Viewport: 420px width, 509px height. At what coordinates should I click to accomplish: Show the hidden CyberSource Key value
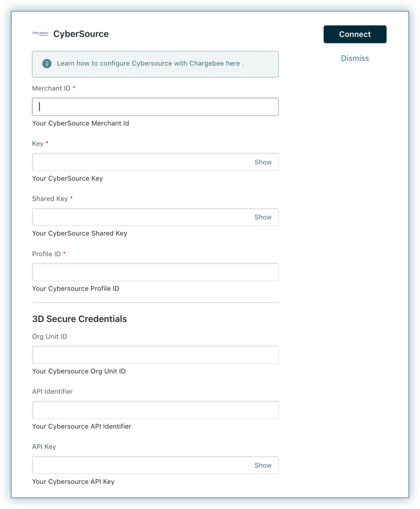point(263,162)
